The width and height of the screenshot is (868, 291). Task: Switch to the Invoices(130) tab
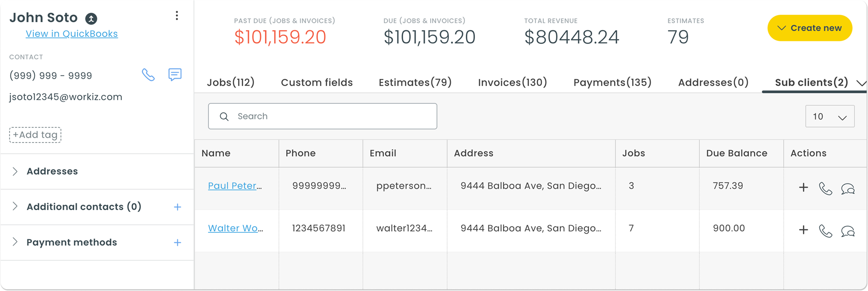click(x=512, y=82)
